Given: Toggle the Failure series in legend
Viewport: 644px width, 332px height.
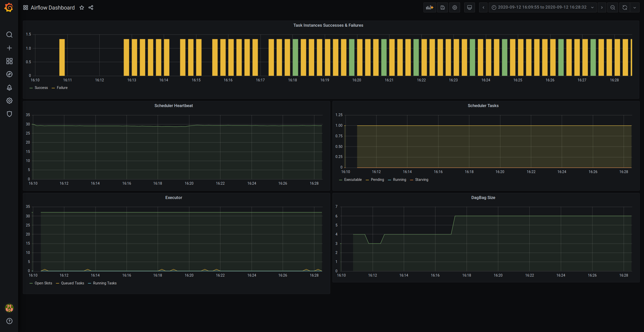Looking at the screenshot, I should [x=62, y=88].
